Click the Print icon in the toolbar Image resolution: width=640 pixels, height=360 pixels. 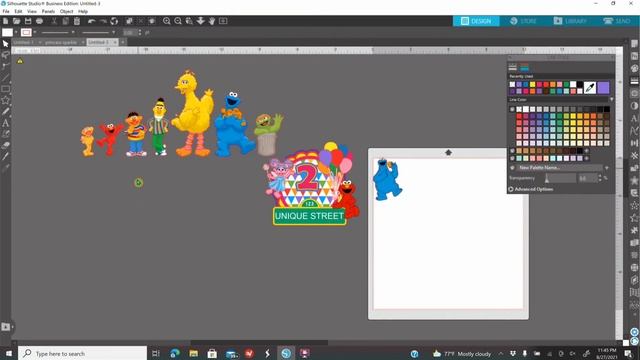[x=40, y=21]
